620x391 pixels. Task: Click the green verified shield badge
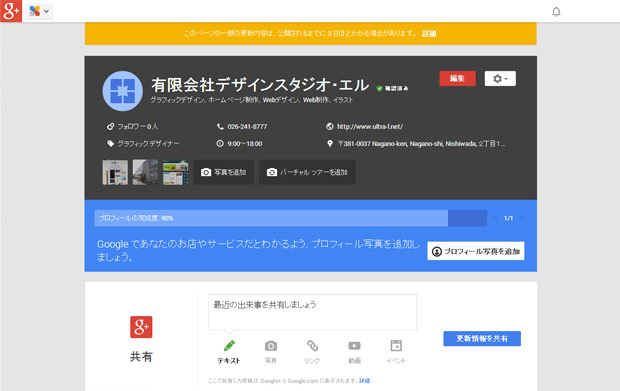tap(380, 88)
